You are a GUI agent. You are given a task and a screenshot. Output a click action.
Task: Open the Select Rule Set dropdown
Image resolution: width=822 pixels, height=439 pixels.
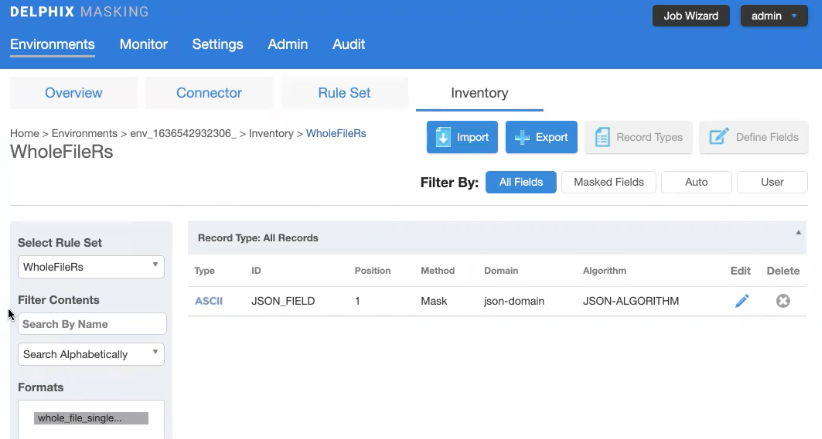(92, 267)
